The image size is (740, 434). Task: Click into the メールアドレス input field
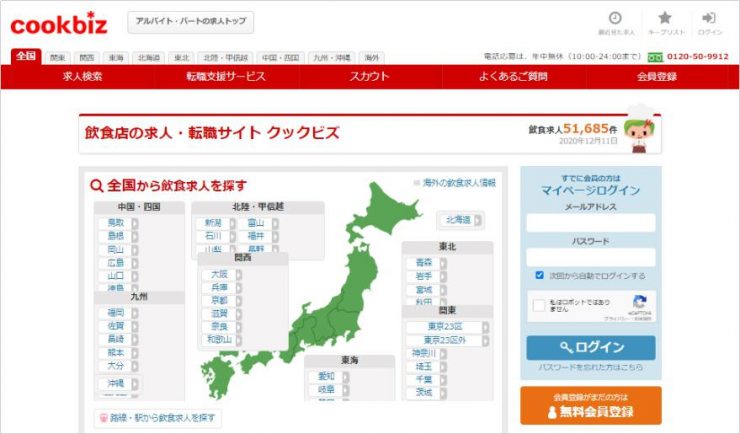pyautogui.click(x=591, y=223)
